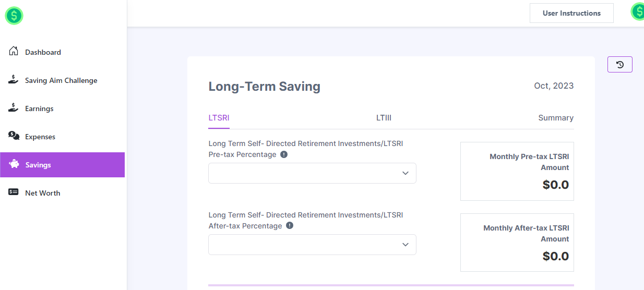644x290 pixels.
Task: Open the LTSRI After-tax Percentage dropdown
Action: point(312,245)
